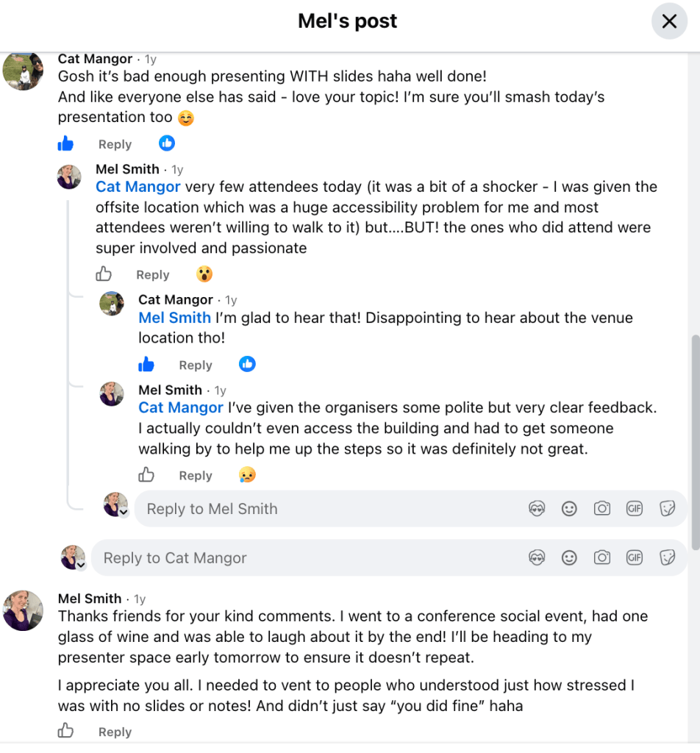Insert GIF in Reply to Mel Smith box
The height and width of the screenshot is (753, 700).
pyautogui.click(x=635, y=509)
